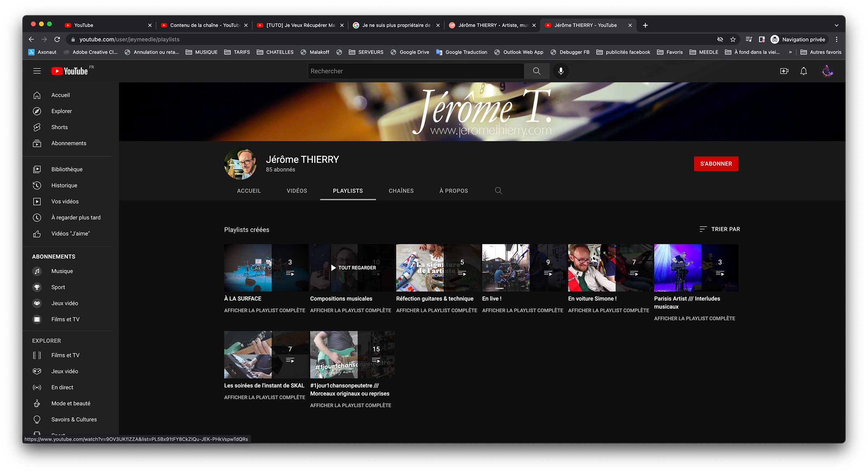Search within the channel using magnifier icon
The height and width of the screenshot is (473, 868).
pyautogui.click(x=498, y=190)
